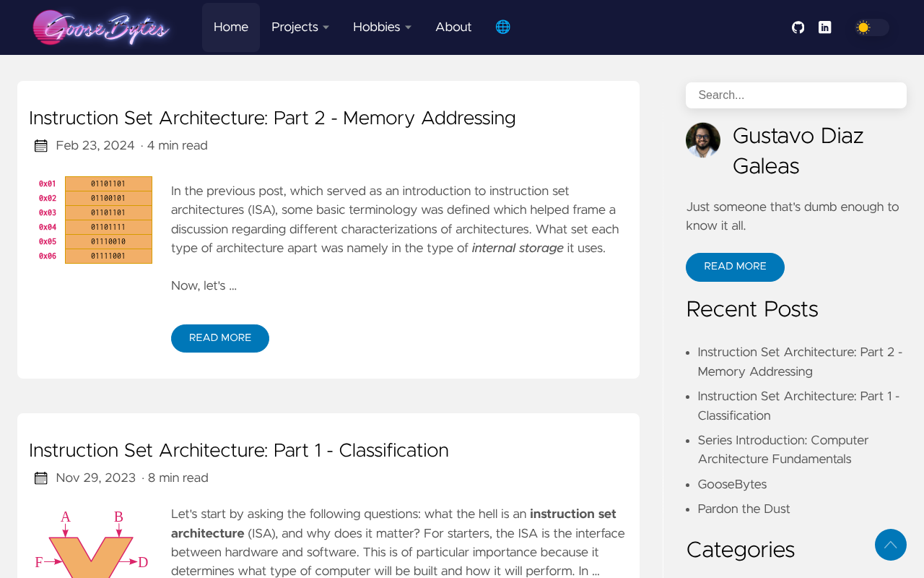This screenshot has height=578, width=924.
Task: Open the LinkedIn profile icon
Action: pyautogui.click(x=824, y=27)
